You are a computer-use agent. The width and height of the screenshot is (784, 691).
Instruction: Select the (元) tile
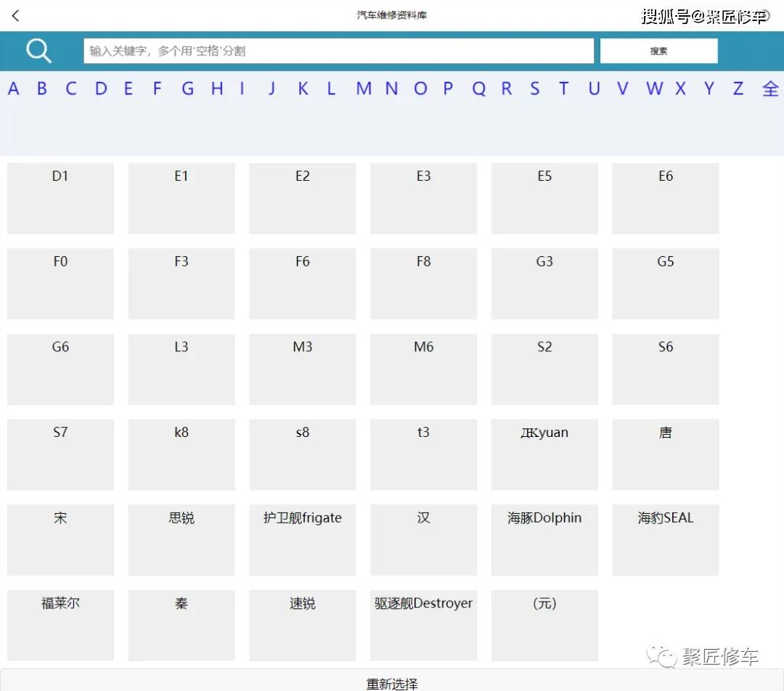544,626
